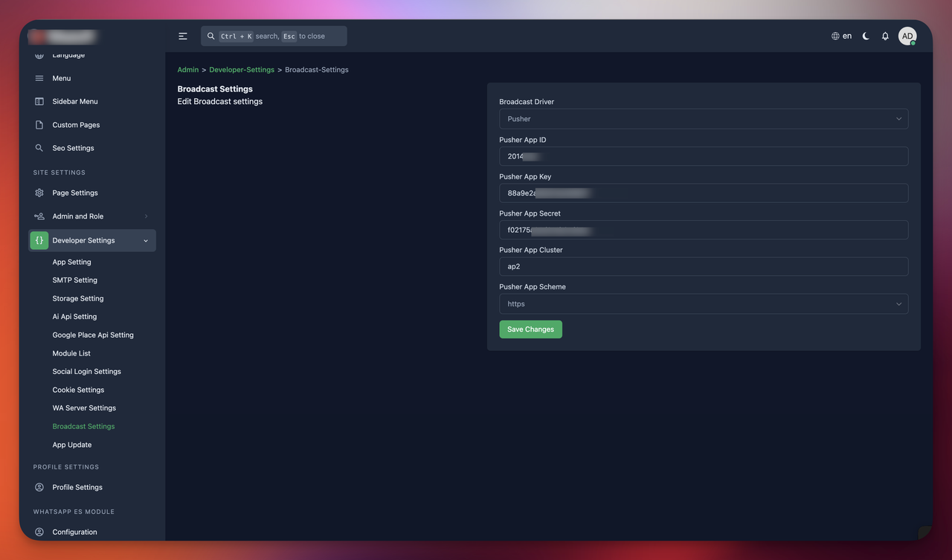Screen dimensions: 952x560
Task: Expand the Admin and Role submenu chevron
Action: pos(146,216)
